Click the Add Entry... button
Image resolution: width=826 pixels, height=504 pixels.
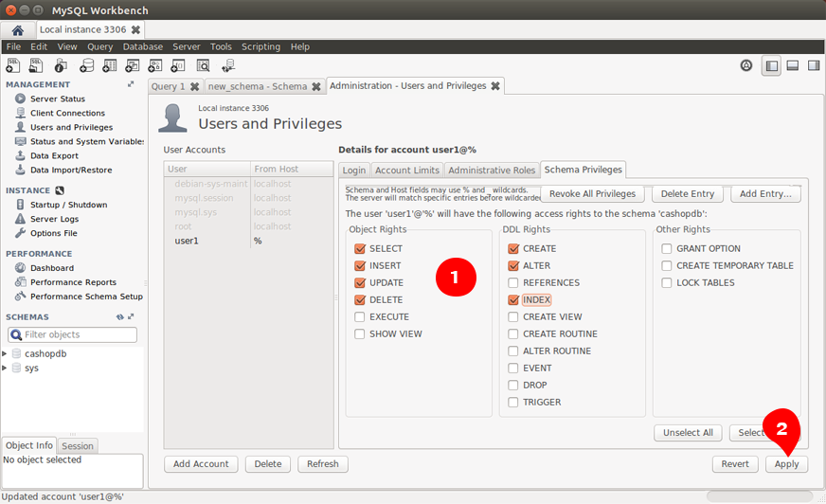[765, 194]
